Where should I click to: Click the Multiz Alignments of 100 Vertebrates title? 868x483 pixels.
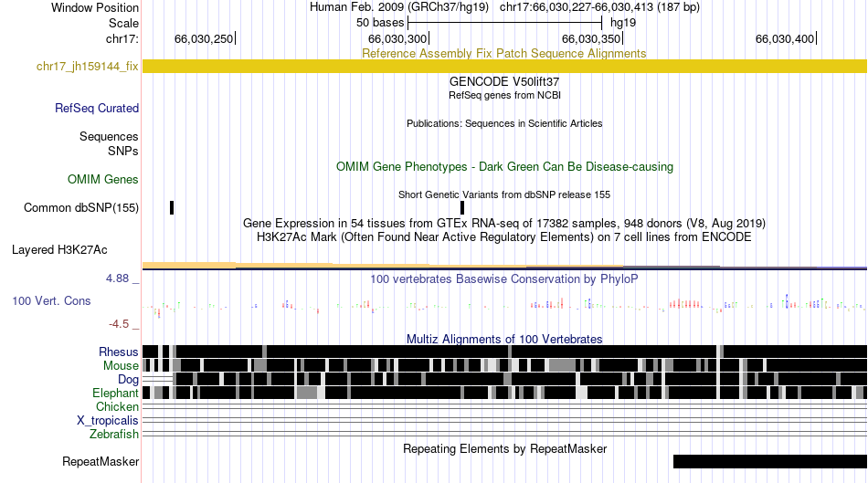pyautogui.click(x=504, y=339)
